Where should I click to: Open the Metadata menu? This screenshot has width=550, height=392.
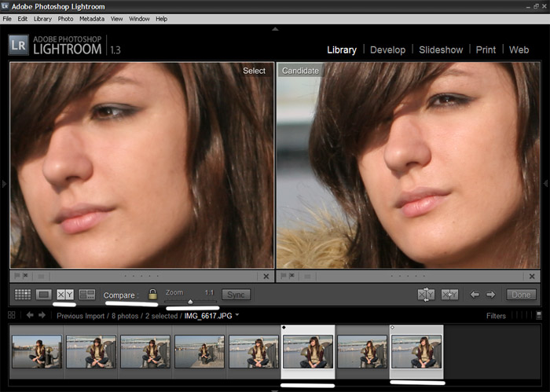[92, 19]
